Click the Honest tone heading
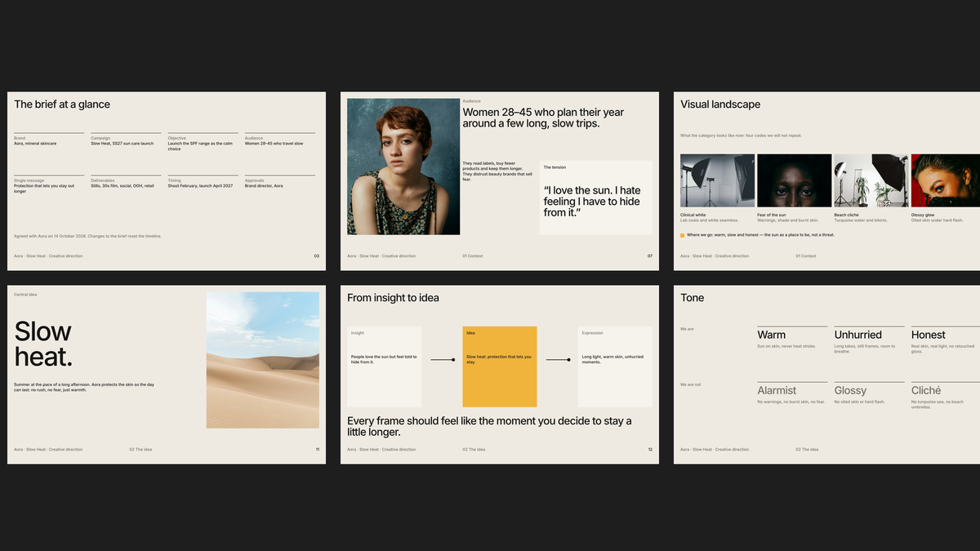Screen dimensions: 980x551 (929, 335)
